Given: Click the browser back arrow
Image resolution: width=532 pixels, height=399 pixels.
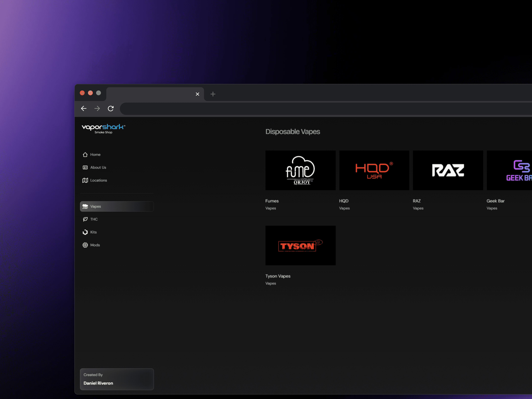Looking at the screenshot, I should [x=84, y=108].
